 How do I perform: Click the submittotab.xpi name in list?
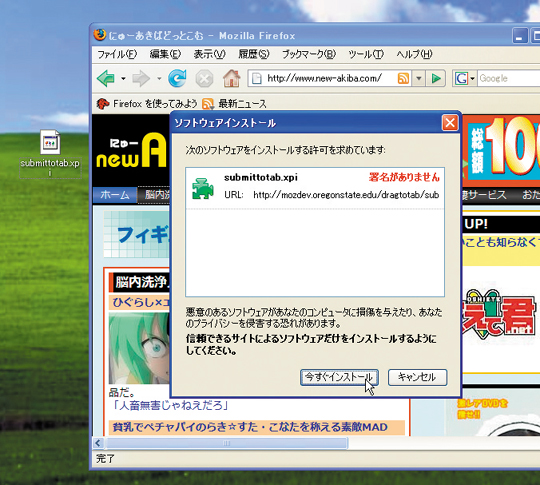tap(261, 177)
